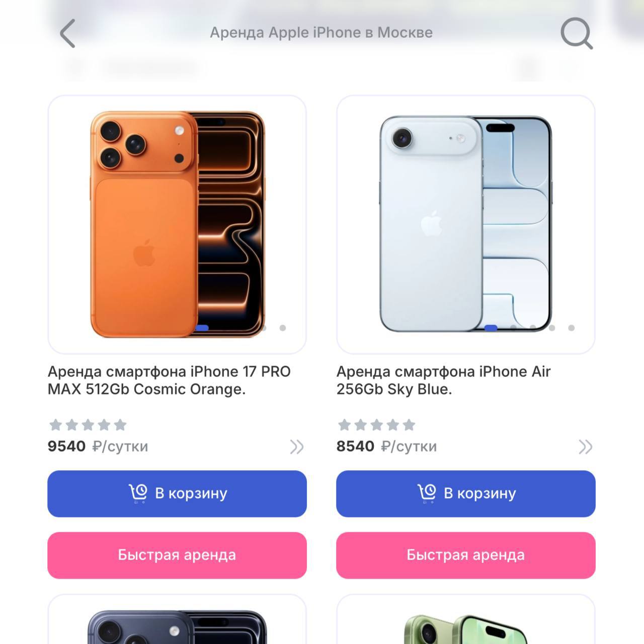This screenshot has width=644, height=644.
Task: Add iPhone Air Sky Blue to cart
Action: (x=466, y=494)
